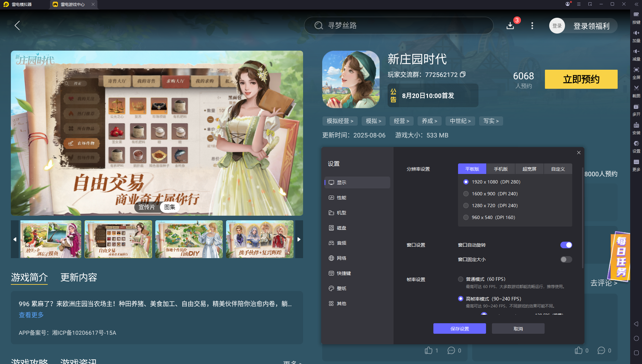
Task: Close the 雷电游戏中心 tab
Action: coord(93,4)
